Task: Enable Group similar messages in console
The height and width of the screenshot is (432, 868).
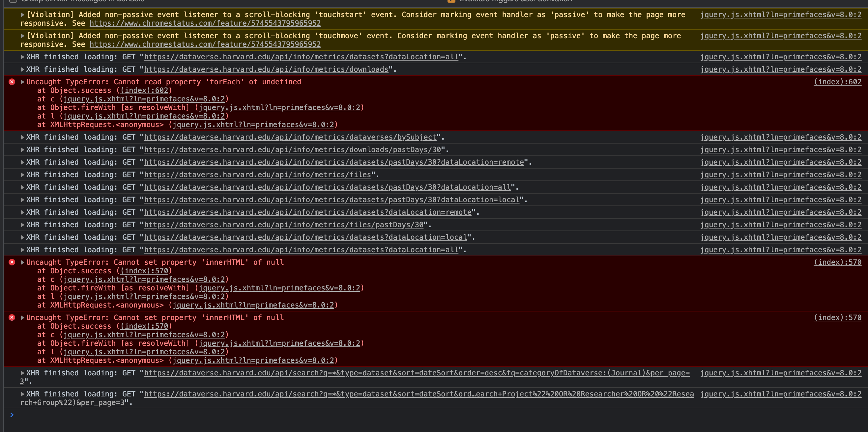Action: [x=13, y=1]
